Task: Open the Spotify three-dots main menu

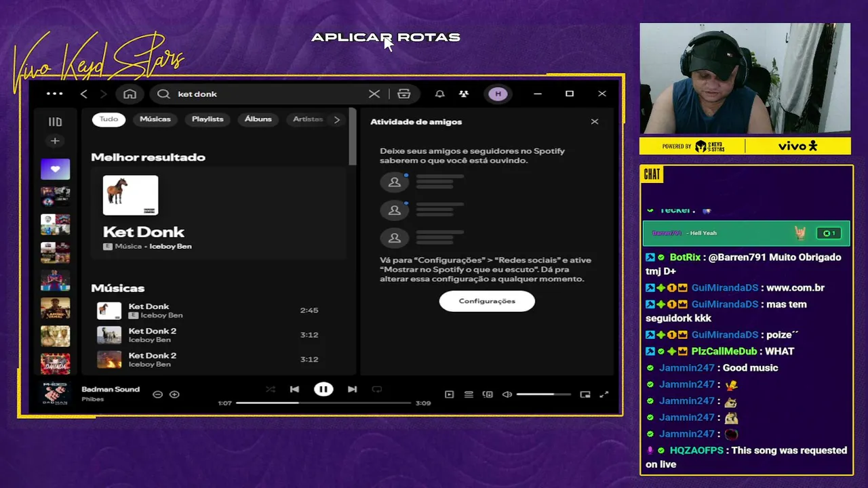Action: (54, 94)
